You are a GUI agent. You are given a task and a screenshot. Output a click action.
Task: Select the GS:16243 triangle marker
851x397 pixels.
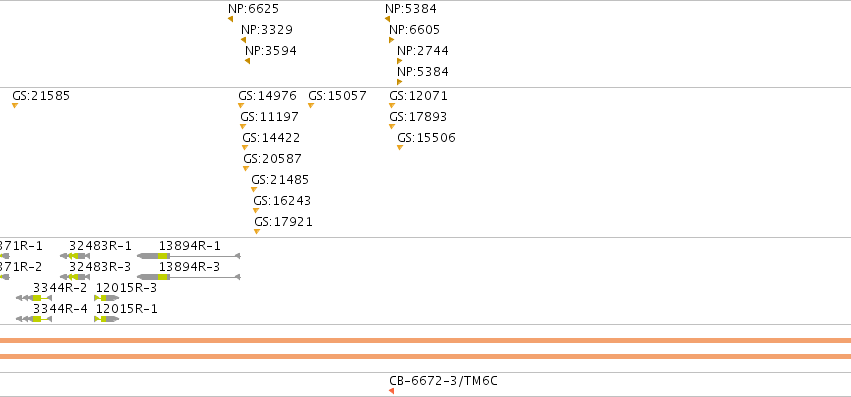[x=256, y=211]
